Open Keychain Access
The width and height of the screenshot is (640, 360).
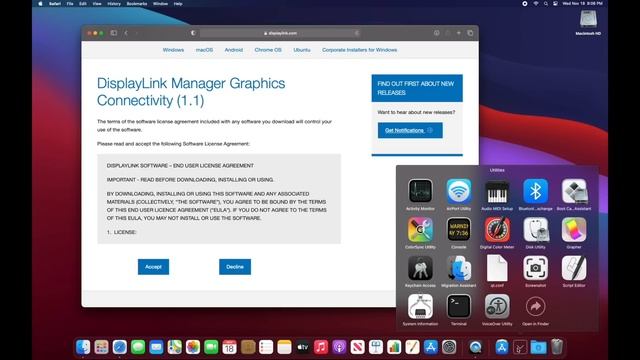click(420, 268)
